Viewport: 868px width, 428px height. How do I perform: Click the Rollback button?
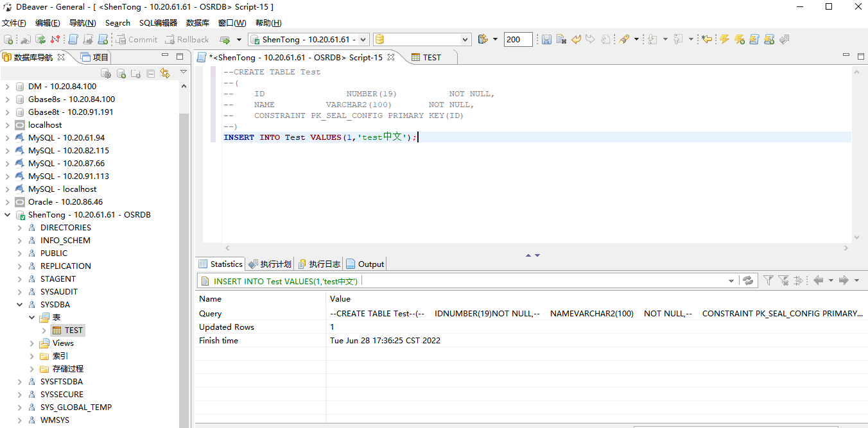coord(186,39)
